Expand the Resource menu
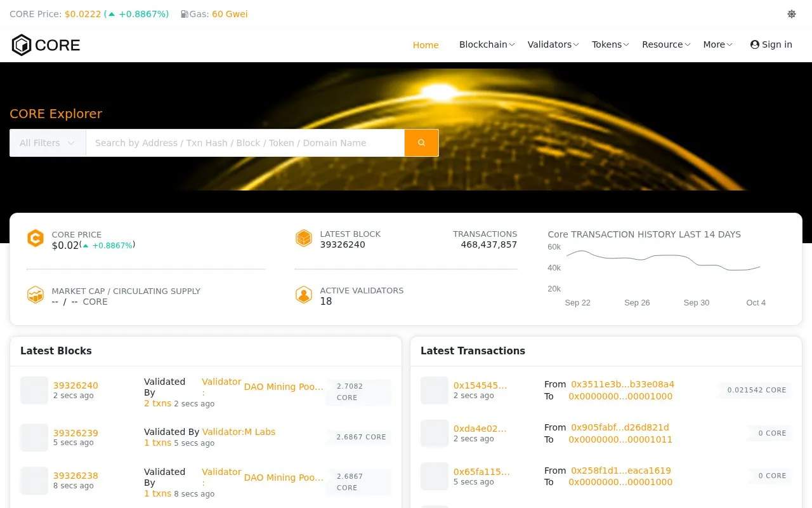 tap(666, 44)
